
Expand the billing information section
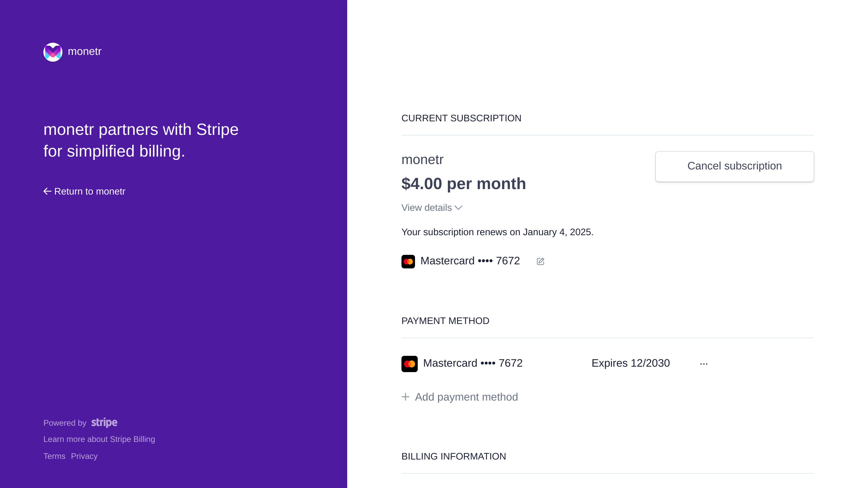454,456
